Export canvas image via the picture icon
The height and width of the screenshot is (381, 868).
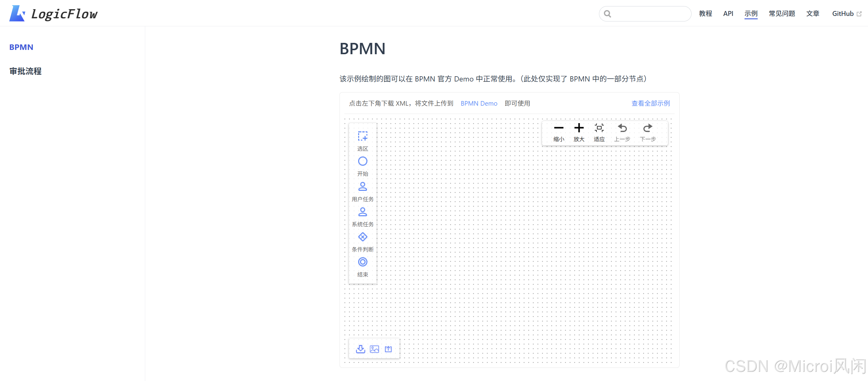point(374,349)
